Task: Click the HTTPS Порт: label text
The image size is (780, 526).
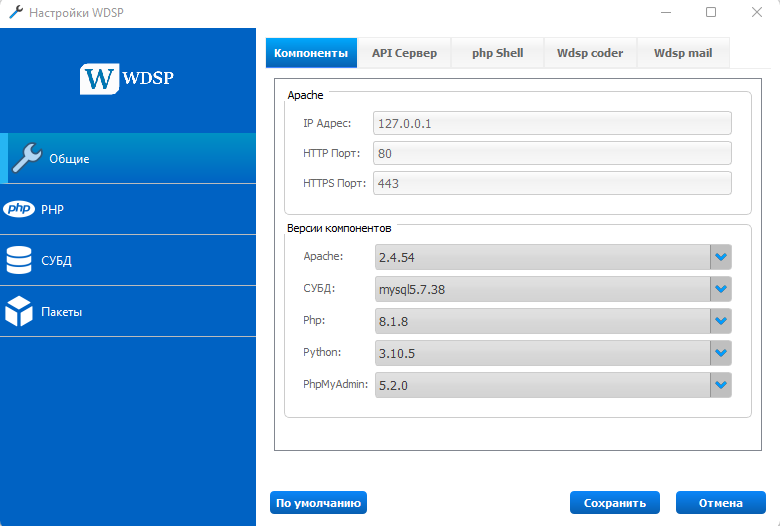Action: pos(334,183)
